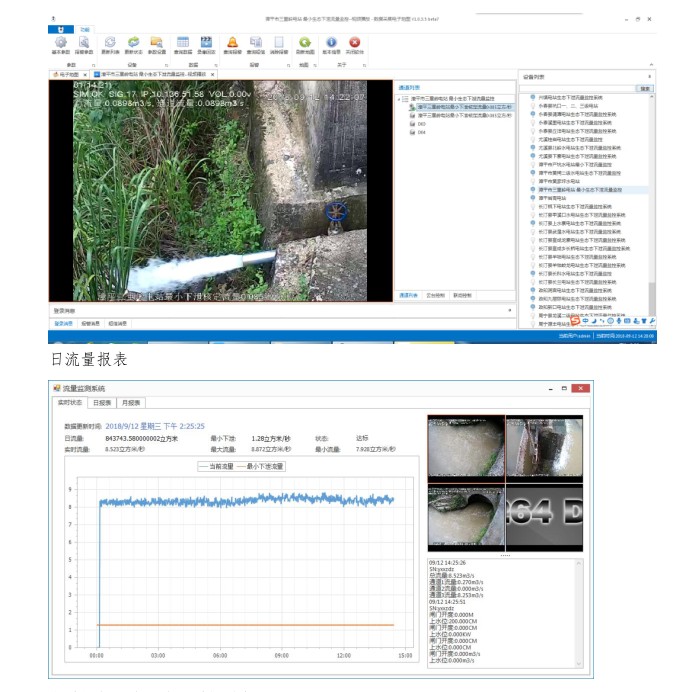The height and width of the screenshot is (692, 700).
Task: Expand the 设备 ribbon group launcher
Action: click(x=167, y=65)
